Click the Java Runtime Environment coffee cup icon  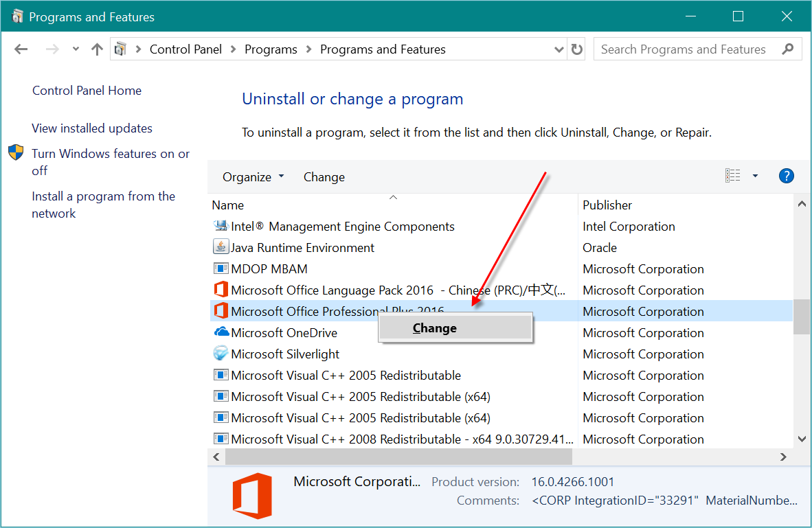pyautogui.click(x=221, y=247)
